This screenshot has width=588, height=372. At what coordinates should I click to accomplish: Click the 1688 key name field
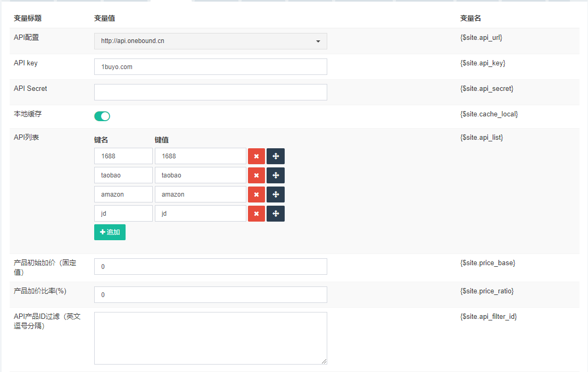[x=123, y=156]
